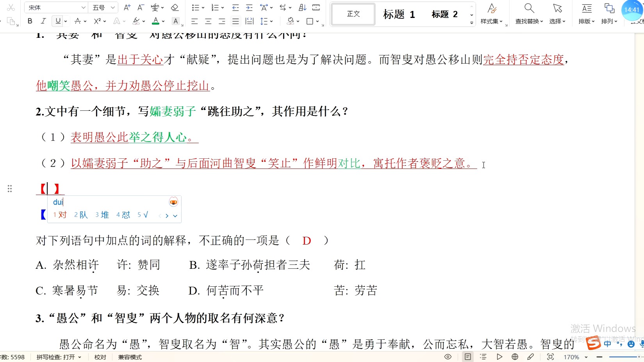The image size is (644, 362).
Task: Open the style set (样式集) tool
Action: [x=492, y=14]
